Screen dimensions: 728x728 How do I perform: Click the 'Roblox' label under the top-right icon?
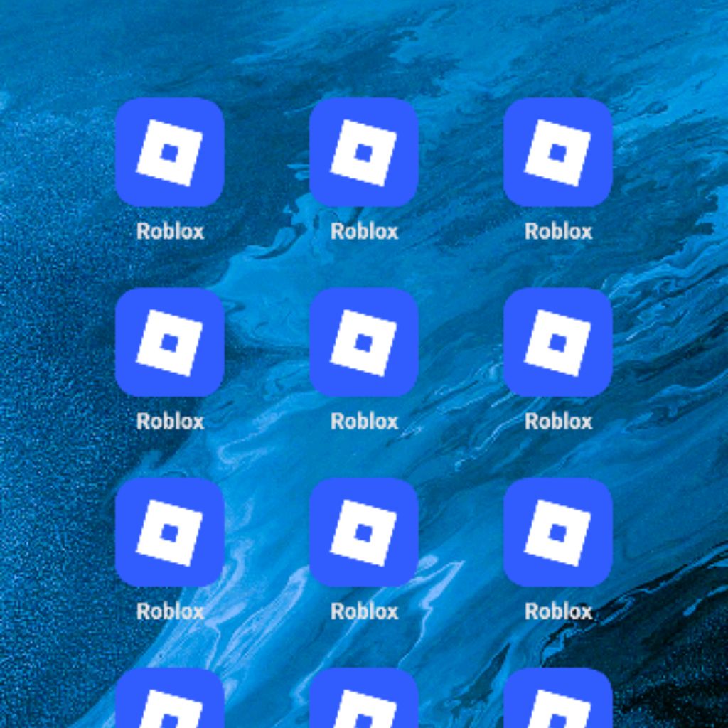(x=559, y=231)
